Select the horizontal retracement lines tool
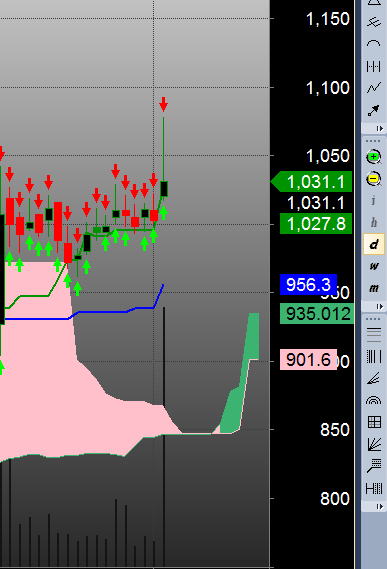The height and width of the screenshot is (569, 387). coord(374,335)
